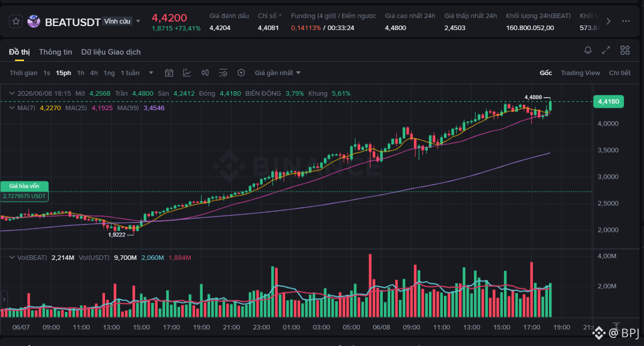
Task: Open the candlestick chart type icon
Action: [x=205, y=73]
